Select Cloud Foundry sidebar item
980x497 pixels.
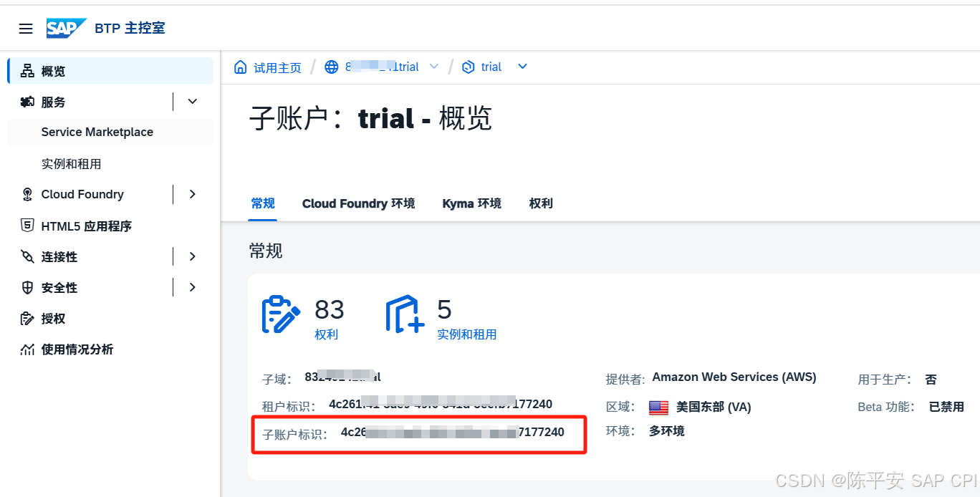pos(82,194)
